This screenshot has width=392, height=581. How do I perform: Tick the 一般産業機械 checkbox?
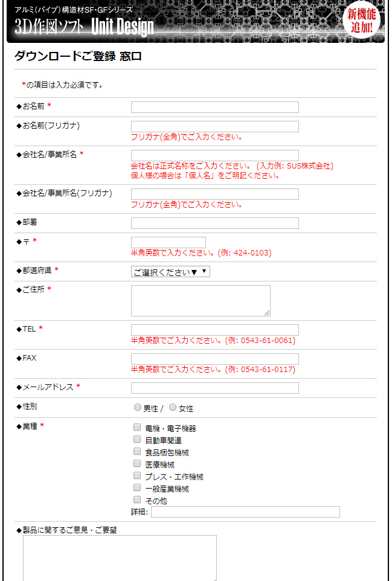click(137, 487)
